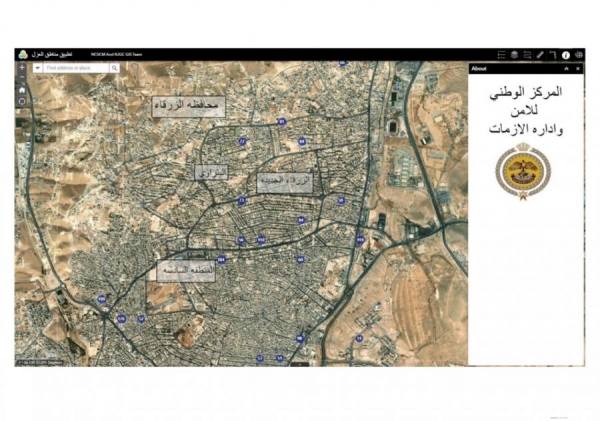The width and height of the screenshot is (600, 421).
Task: Expand the search sources dropdown arrow
Action: (x=38, y=68)
